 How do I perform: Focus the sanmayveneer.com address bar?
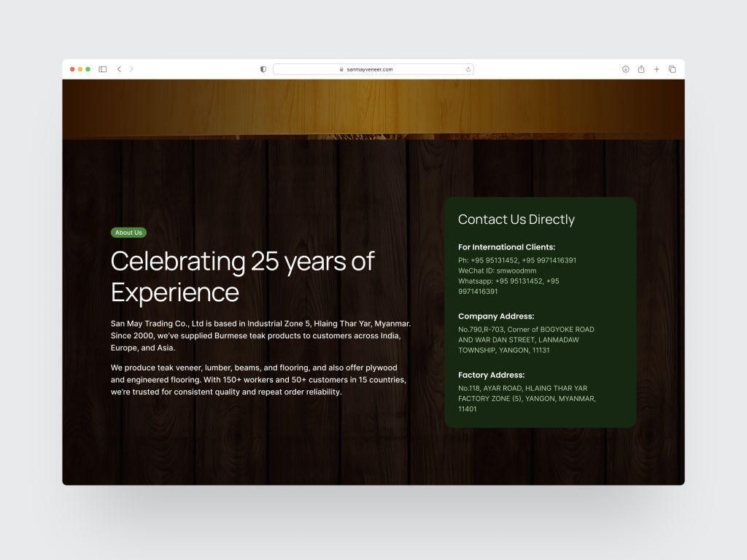pos(373,69)
